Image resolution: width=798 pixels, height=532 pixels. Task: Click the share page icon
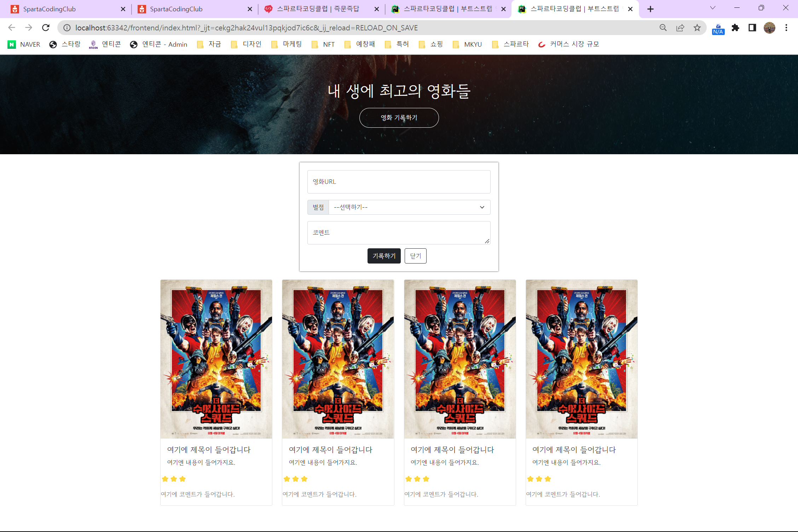click(680, 28)
